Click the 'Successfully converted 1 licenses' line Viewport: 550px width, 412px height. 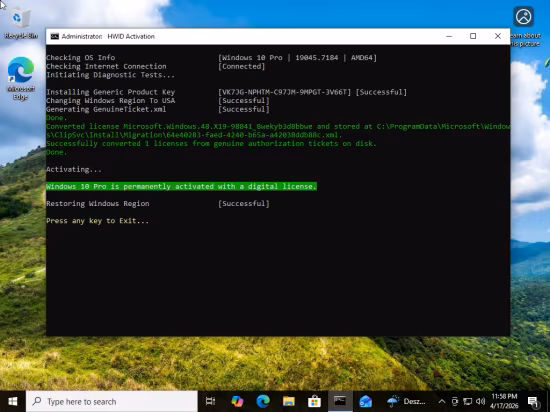pyautogui.click(x=211, y=143)
